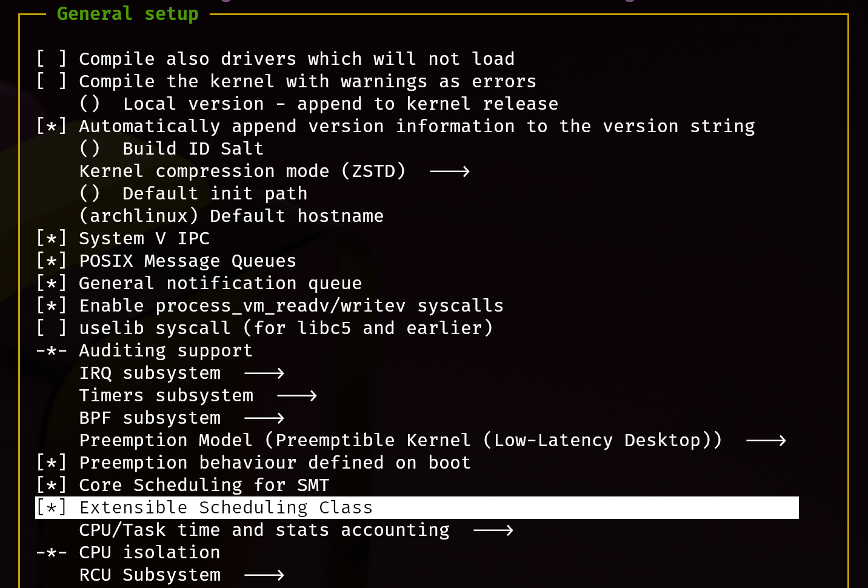Image resolution: width=868 pixels, height=588 pixels.
Task: Open BPF subsystem arrow
Action: point(264,418)
